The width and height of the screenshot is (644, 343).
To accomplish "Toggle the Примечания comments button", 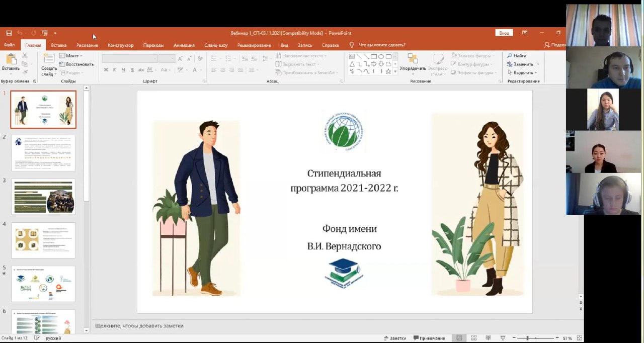I will coord(429,338).
